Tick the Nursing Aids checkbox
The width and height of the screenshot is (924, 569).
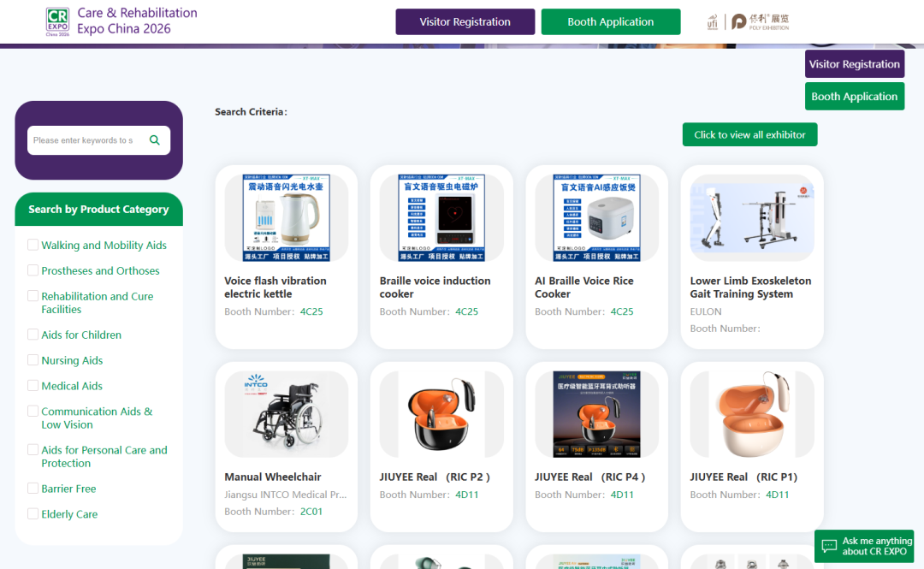coord(33,360)
